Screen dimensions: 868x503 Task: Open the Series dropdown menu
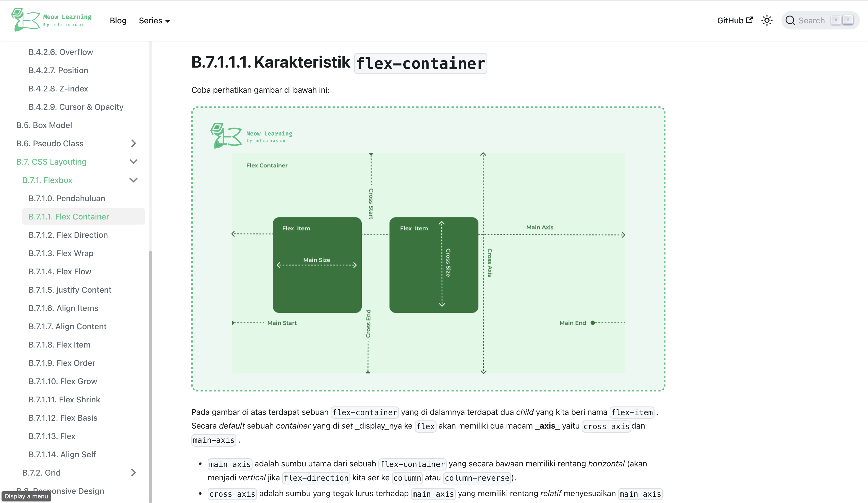pyautogui.click(x=154, y=20)
